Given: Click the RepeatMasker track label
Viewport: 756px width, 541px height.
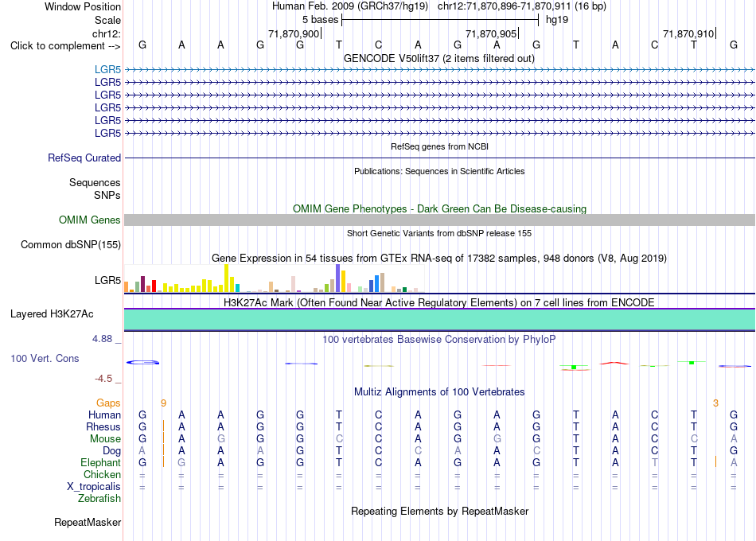Looking at the screenshot, I should (88, 522).
